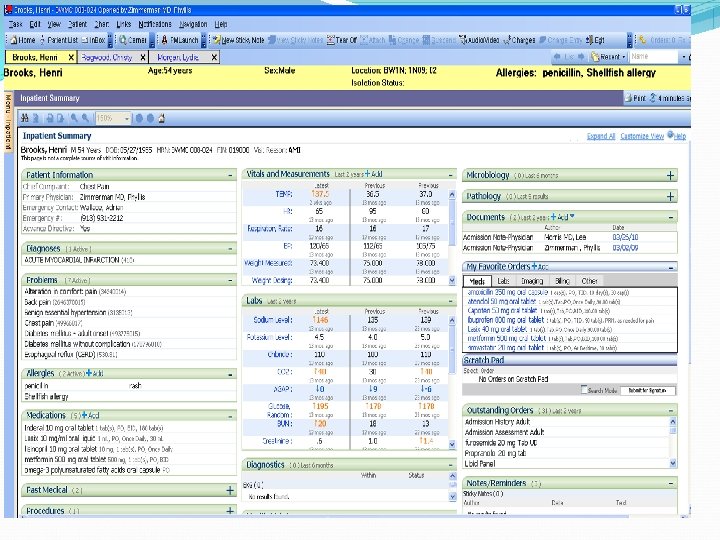Viewport: 720px width, 540px height.
Task: Open the Patient List toolbar item
Action: pyautogui.click(x=59, y=40)
